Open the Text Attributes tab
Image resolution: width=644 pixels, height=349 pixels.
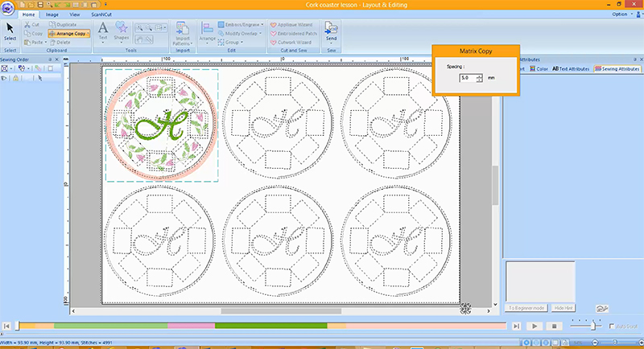pyautogui.click(x=571, y=69)
